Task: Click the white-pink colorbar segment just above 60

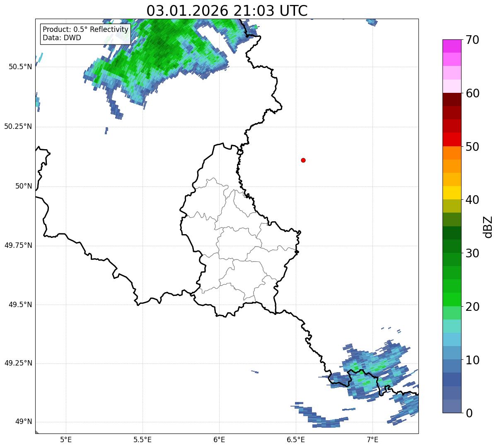Action: [452, 86]
